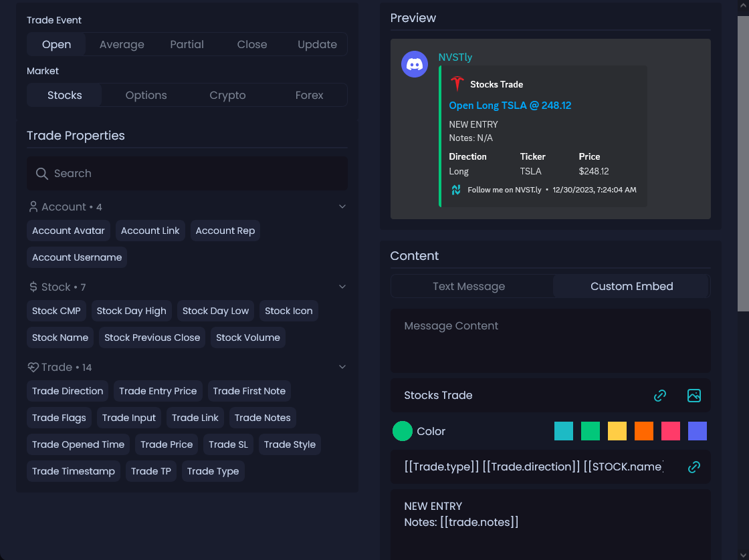
Task: Insert the Trade Entry Price property
Action: point(158,391)
